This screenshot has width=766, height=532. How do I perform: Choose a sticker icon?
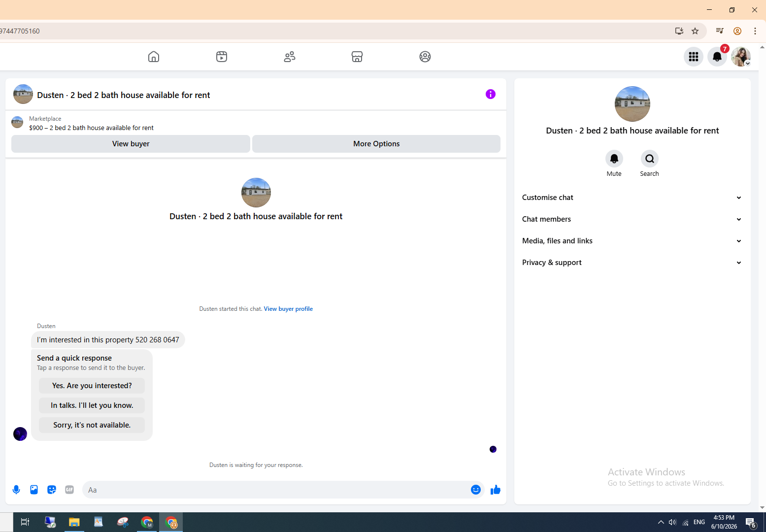pyautogui.click(x=52, y=490)
